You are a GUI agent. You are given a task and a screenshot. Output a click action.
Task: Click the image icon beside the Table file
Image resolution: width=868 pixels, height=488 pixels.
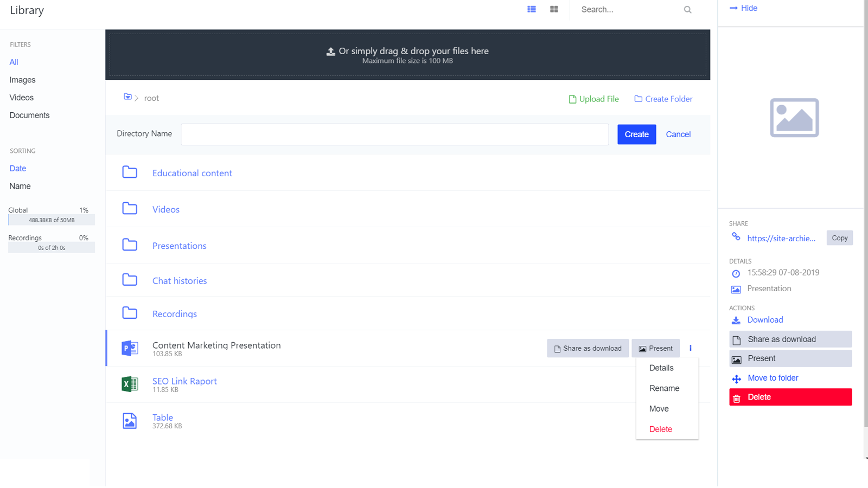coord(129,421)
